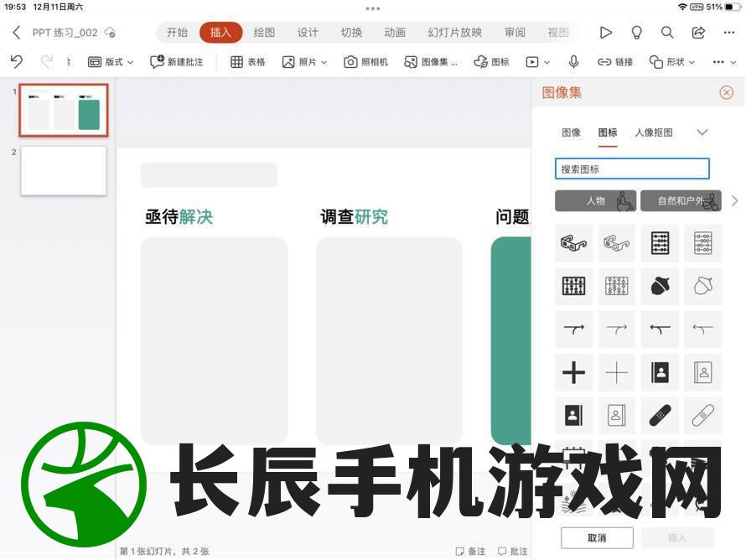Filter icons by 自然和户外 category
Viewport: 746px width, 560px height.
click(681, 201)
